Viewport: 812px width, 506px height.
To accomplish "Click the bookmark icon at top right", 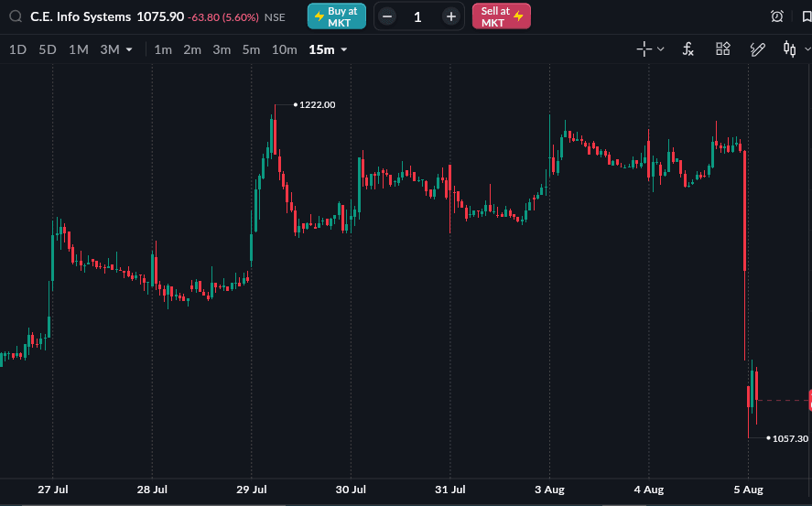I will click(x=807, y=16).
